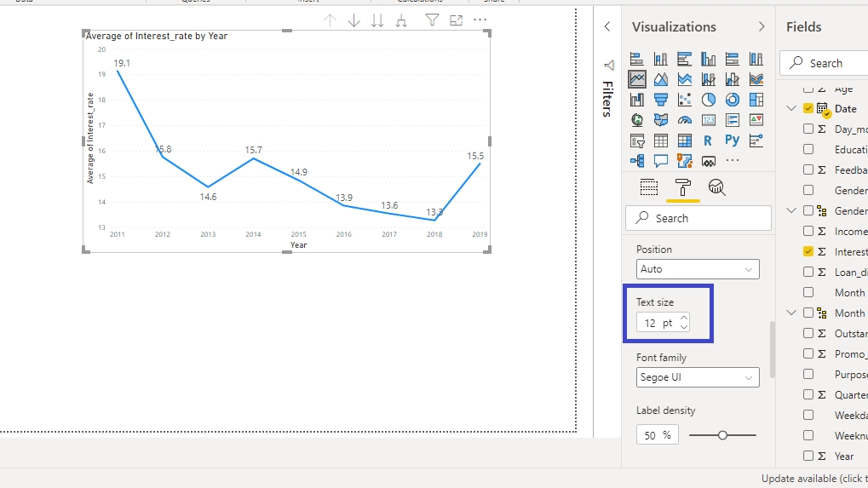The height and width of the screenshot is (488, 868).
Task: Switch to the Fields well tab
Action: pyautogui.click(x=649, y=187)
